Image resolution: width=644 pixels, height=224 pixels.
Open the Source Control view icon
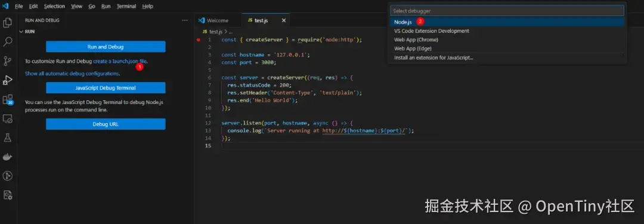pos(7,61)
